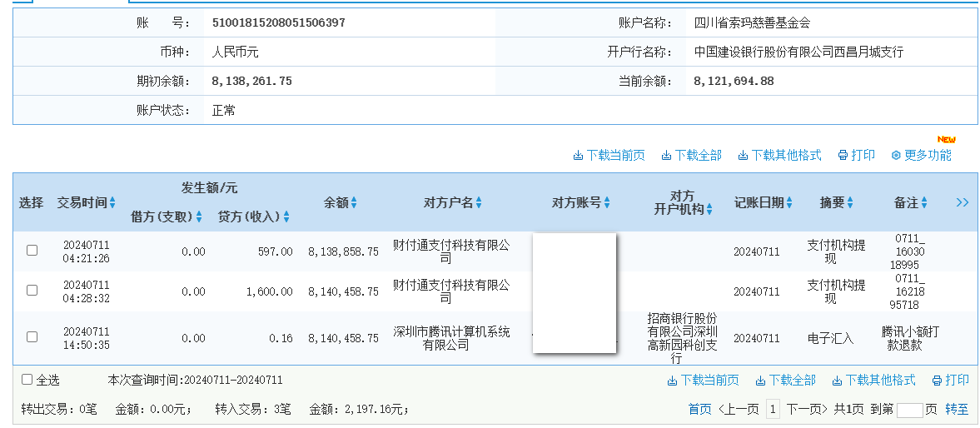980x428 pixels.
Task: Click the top printer icon
Action: (843, 155)
